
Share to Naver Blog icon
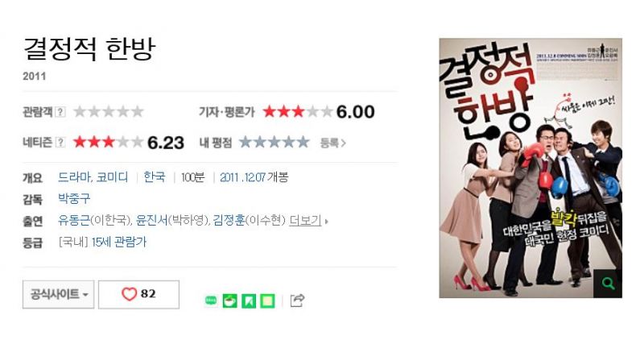[211, 301]
